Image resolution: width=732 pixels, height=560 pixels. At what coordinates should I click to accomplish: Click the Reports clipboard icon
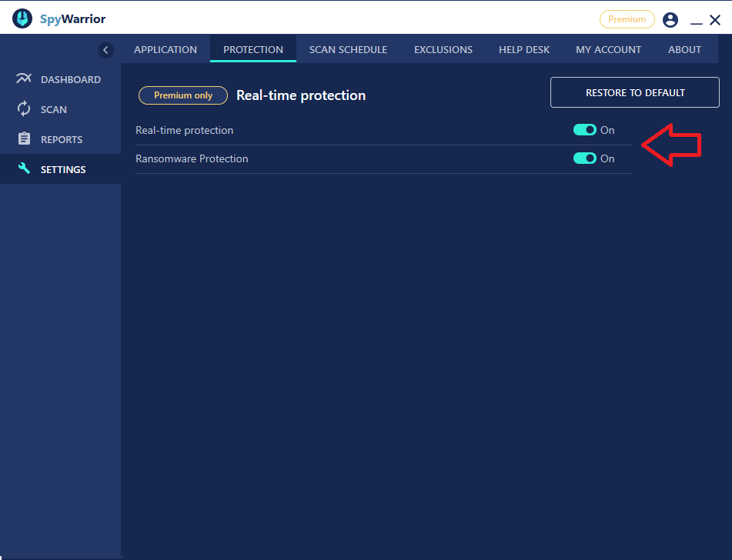(24, 138)
